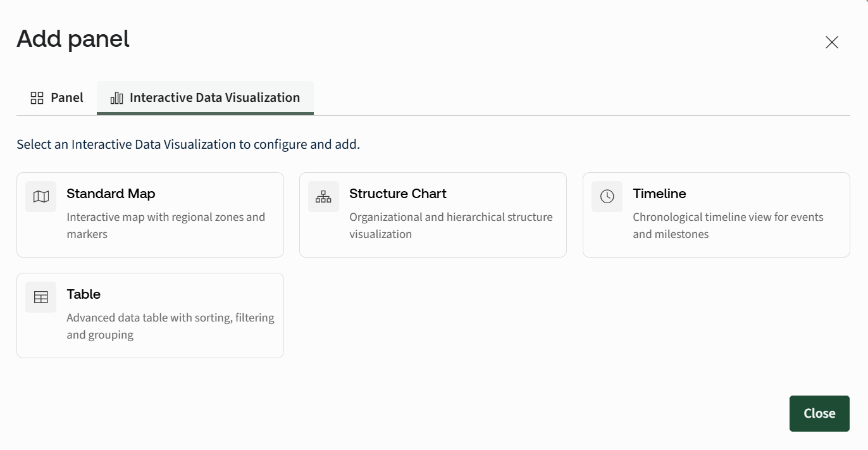Choose the Structure Chart title
Viewport: 868px width, 450px height.
[398, 194]
